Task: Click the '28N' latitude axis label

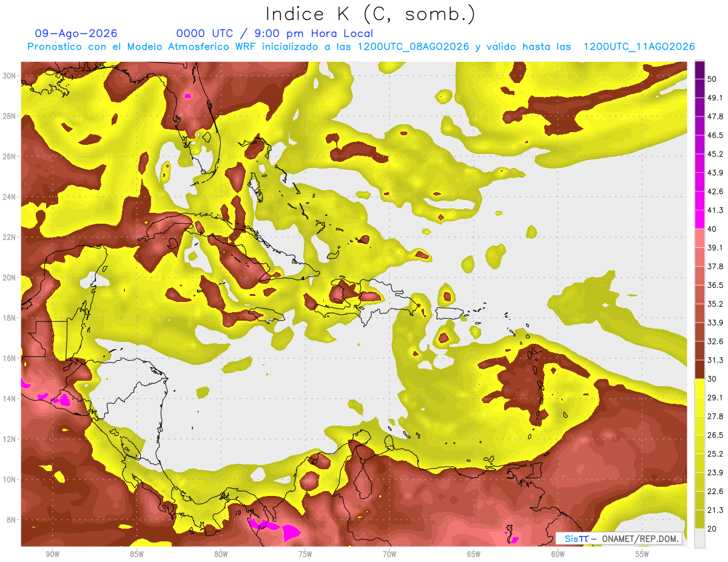Action: pyautogui.click(x=9, y=116)
